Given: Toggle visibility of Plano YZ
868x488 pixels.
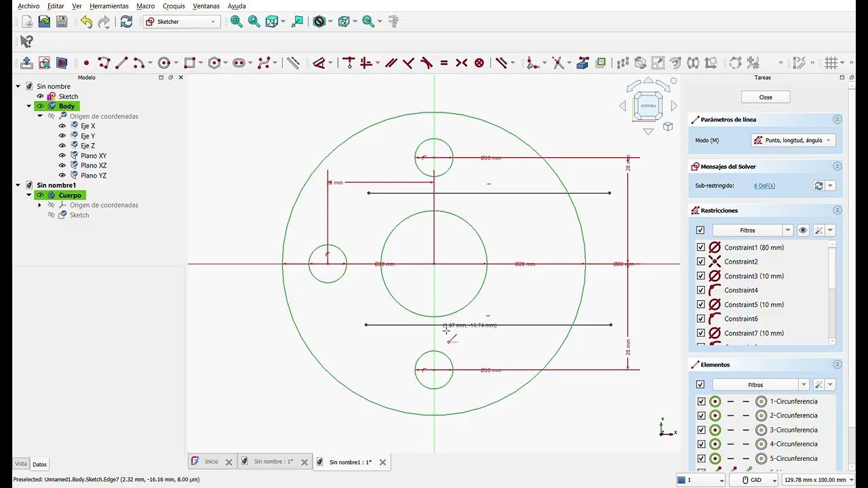Looking at the screenshot, I should pos(62,176).
